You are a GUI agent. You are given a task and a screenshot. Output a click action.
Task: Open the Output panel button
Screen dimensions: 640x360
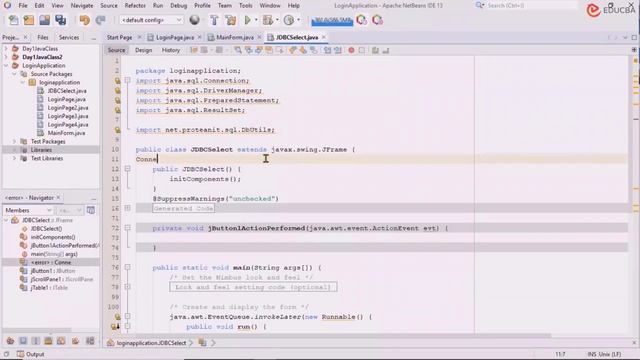pos(31,354)
